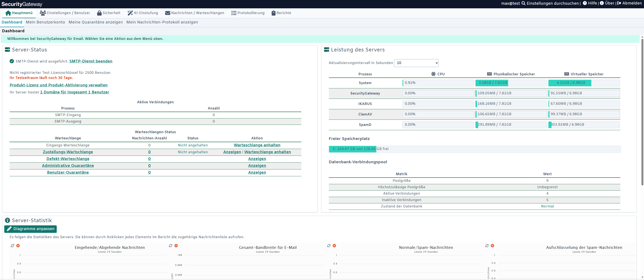Click Warteschlange anhalten for Eingangs-Warteschlange

tap(257, 145)
